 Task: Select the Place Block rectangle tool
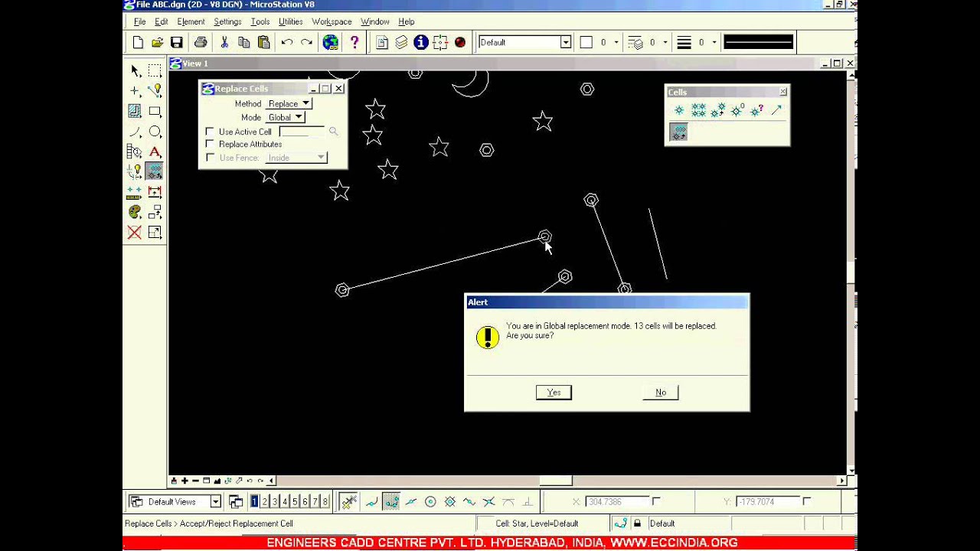pos(155,111)
